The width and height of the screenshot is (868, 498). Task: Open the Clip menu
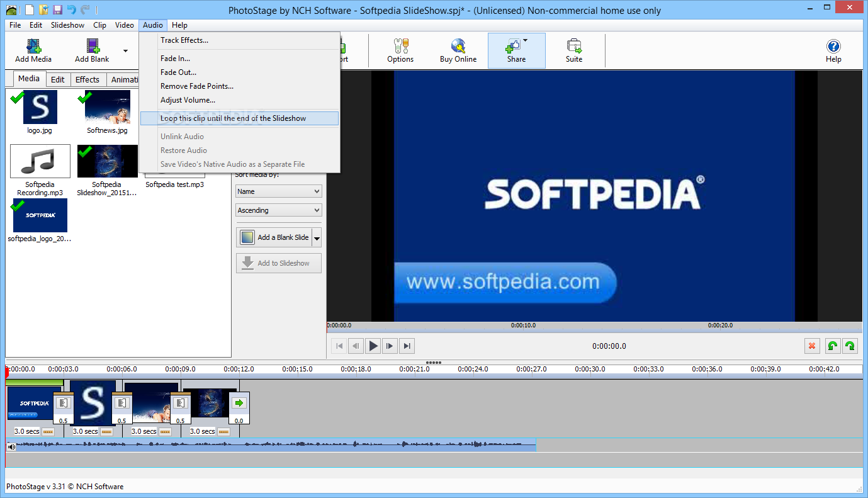coord(99,25)
